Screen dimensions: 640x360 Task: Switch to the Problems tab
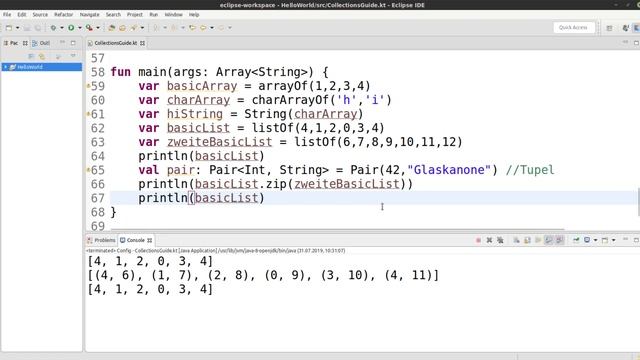click(101, 240)
